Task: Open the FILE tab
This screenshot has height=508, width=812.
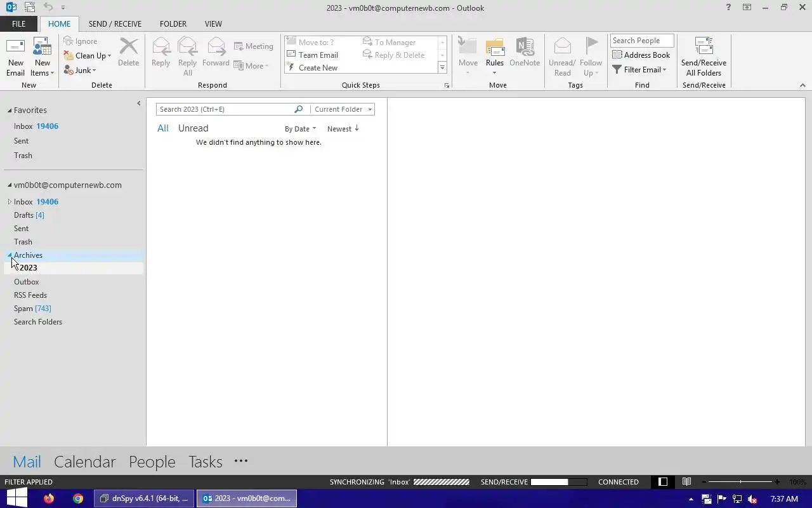Action: pos(19,24)
